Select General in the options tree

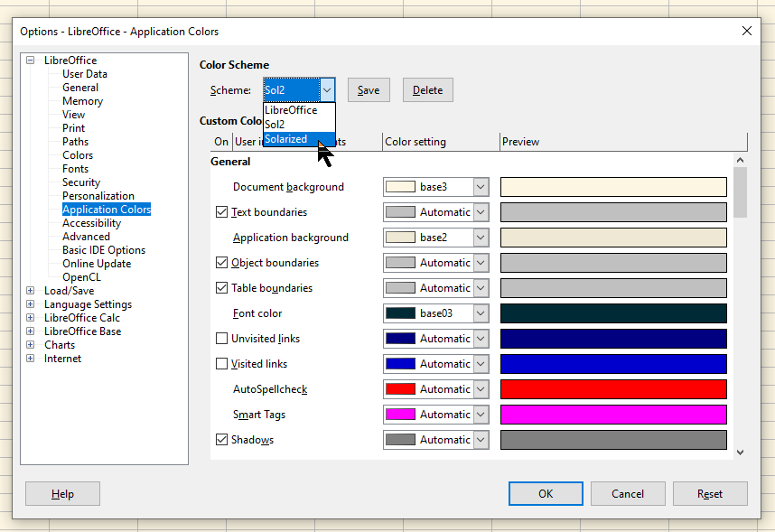tap(80, 88)
